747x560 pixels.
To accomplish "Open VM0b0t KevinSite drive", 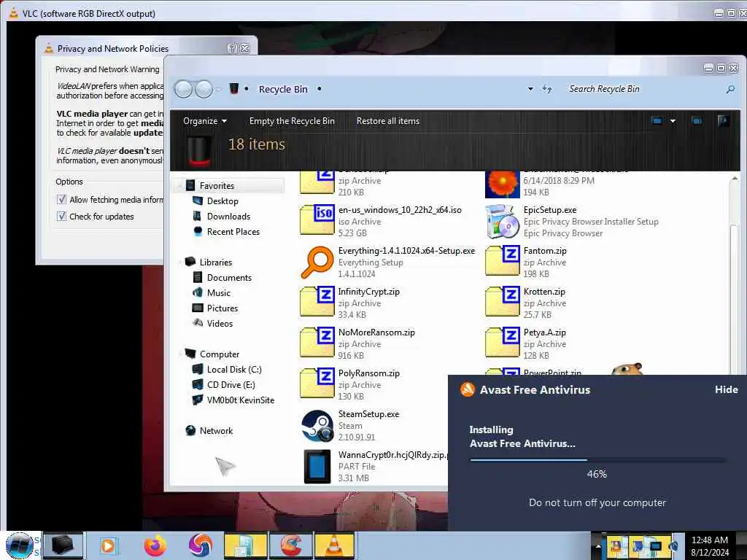I will click(241, 400).
